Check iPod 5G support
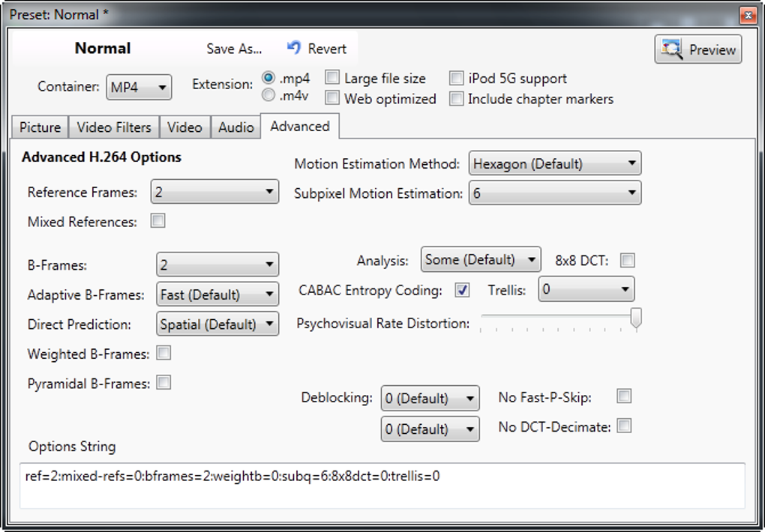This screenshot has width=765, height=532. [457, 77]
